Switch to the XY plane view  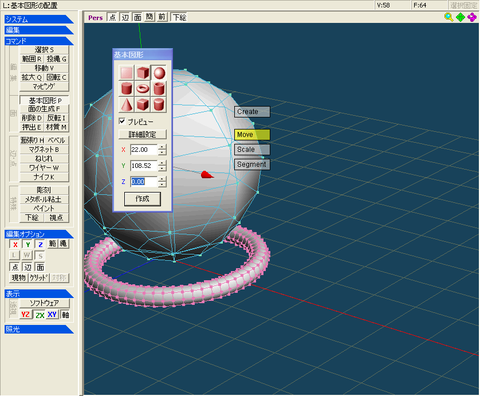tap(52, 315)
